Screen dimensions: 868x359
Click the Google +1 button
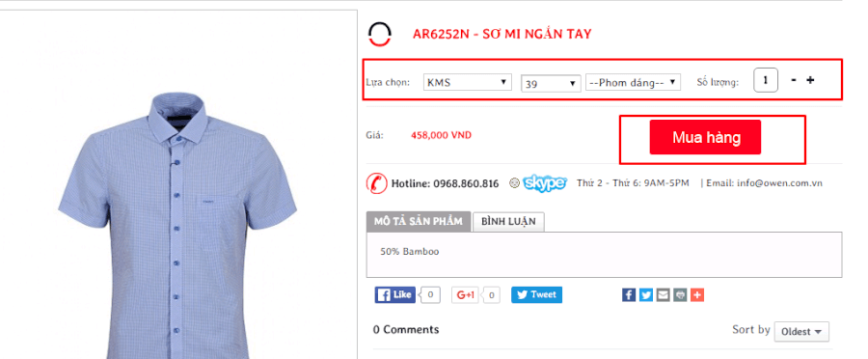[465, 294]
